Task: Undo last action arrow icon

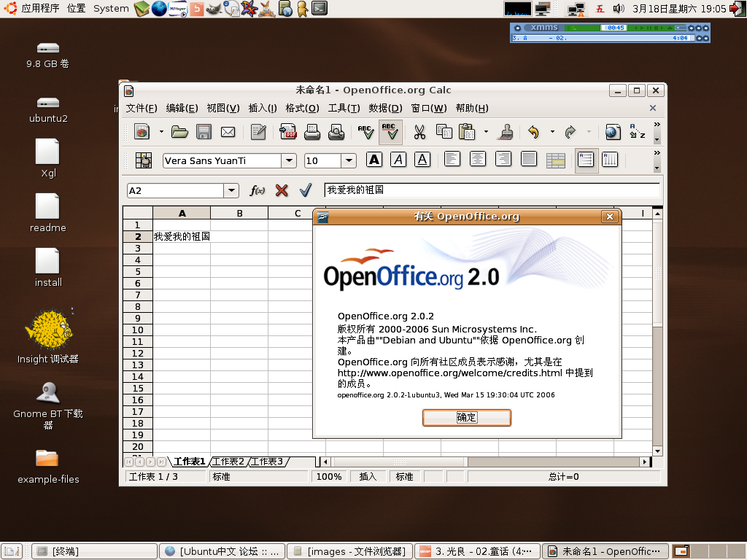Action: (533, 132)
